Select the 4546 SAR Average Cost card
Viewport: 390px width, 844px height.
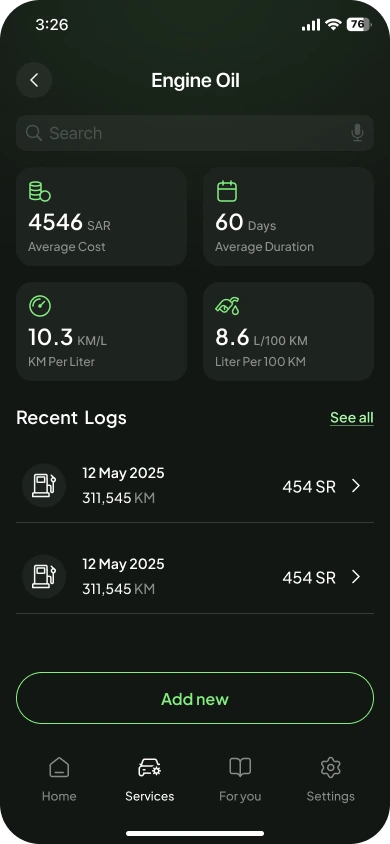(x=102, y=216)
